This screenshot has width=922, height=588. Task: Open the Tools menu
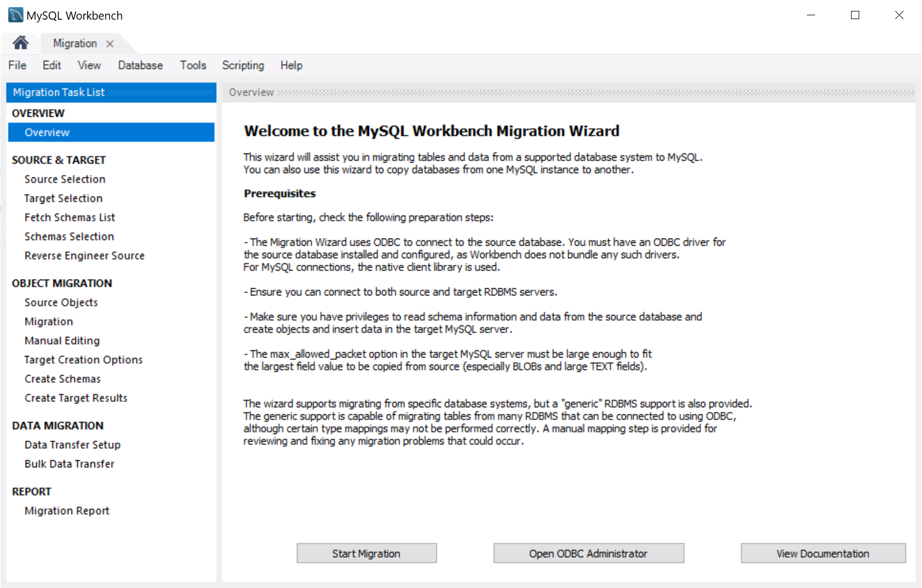[x=193, y=66]
